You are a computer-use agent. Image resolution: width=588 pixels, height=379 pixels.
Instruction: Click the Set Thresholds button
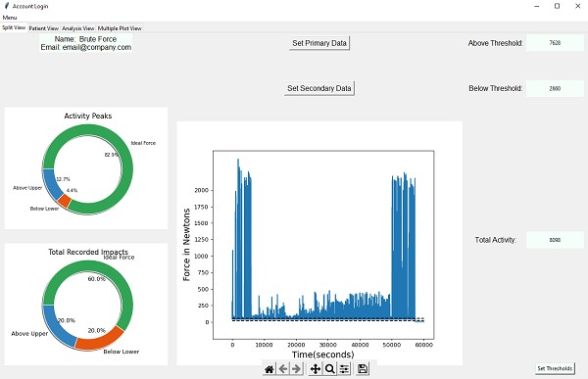pyautogui.click(x=555, y=368)
